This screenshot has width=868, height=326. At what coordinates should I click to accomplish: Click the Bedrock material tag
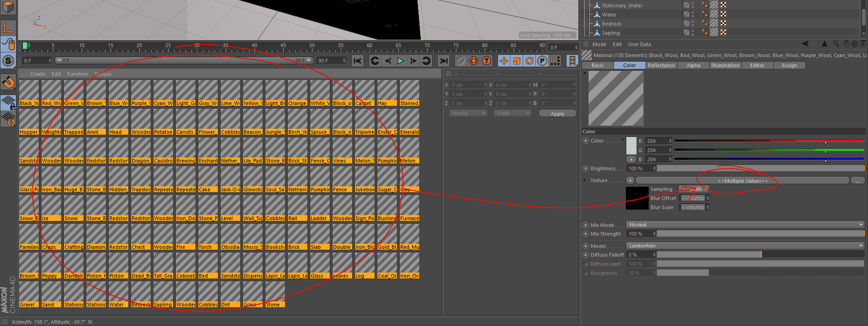point(714,23)
